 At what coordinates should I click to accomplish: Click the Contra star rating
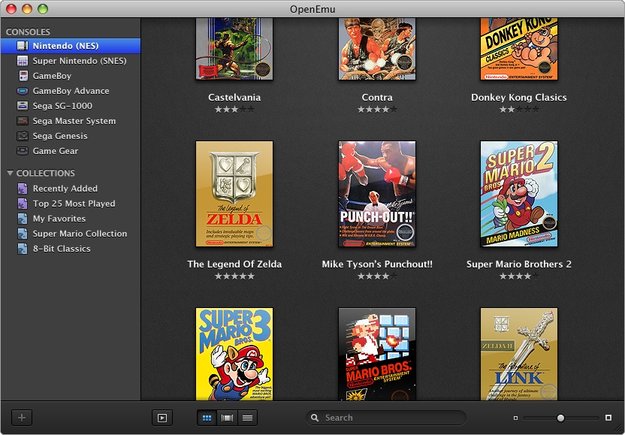tap(377, 109)
